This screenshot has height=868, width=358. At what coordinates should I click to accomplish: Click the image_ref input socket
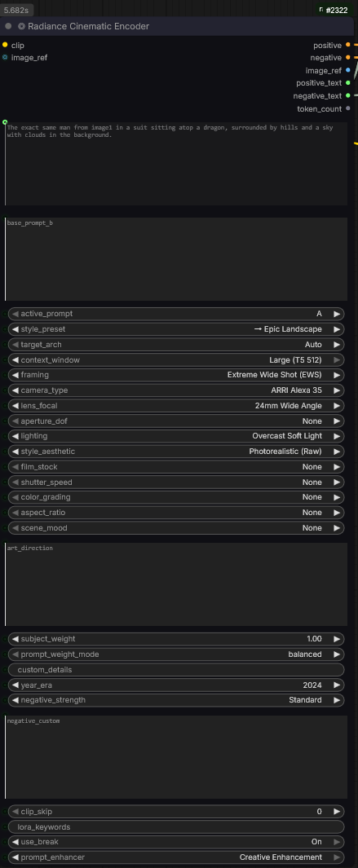5,57
